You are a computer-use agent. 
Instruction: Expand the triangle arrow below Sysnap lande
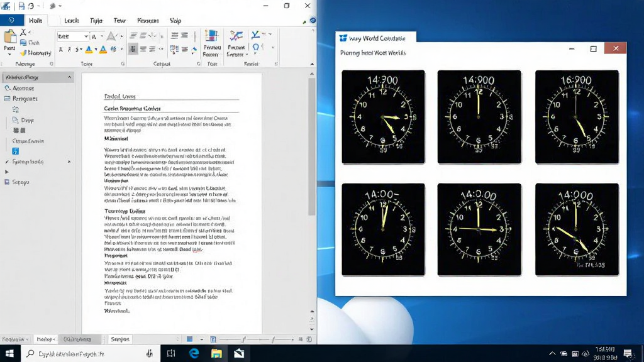[x=6, y=172]
